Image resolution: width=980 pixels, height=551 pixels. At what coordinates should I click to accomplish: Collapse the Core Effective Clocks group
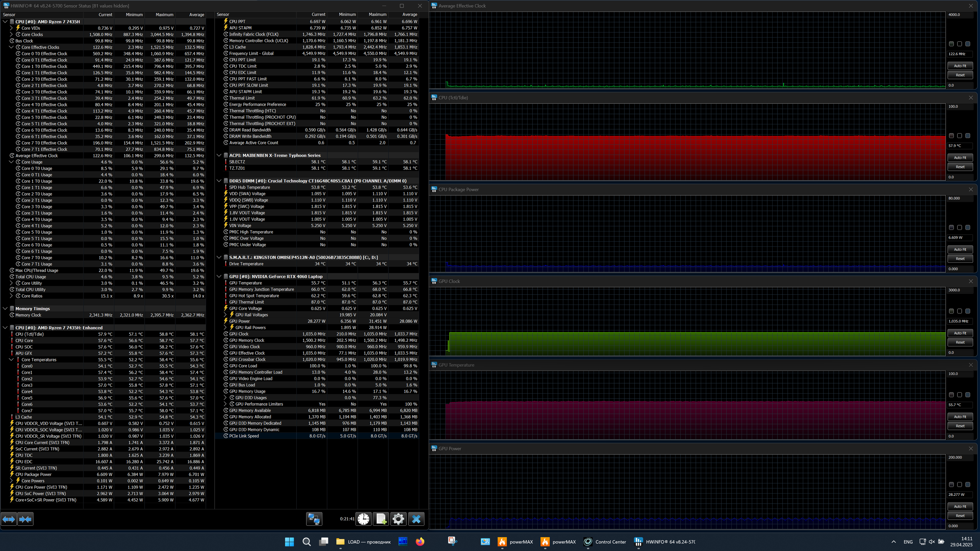(x=11, y=47)
